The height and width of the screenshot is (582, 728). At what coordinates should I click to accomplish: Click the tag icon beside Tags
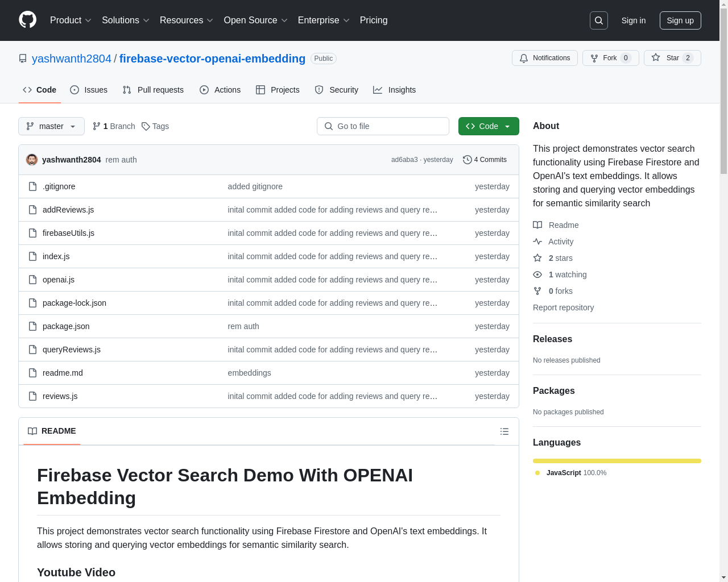146,126
